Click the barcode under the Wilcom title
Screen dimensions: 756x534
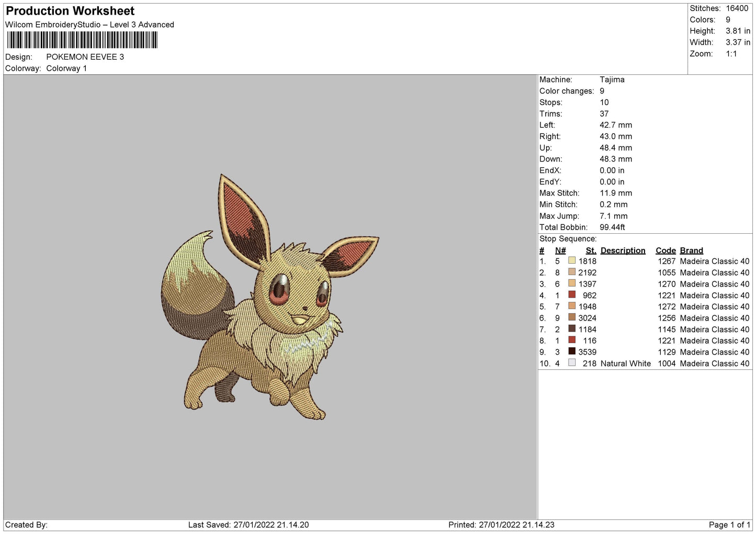[82, 40]
